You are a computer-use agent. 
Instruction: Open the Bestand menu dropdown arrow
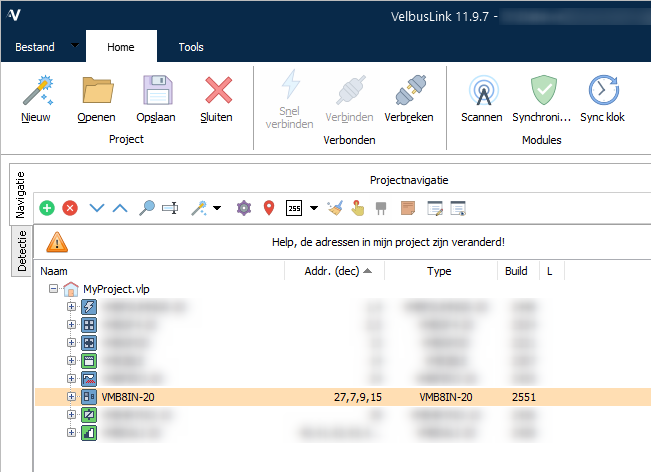(x=75, y=45)
